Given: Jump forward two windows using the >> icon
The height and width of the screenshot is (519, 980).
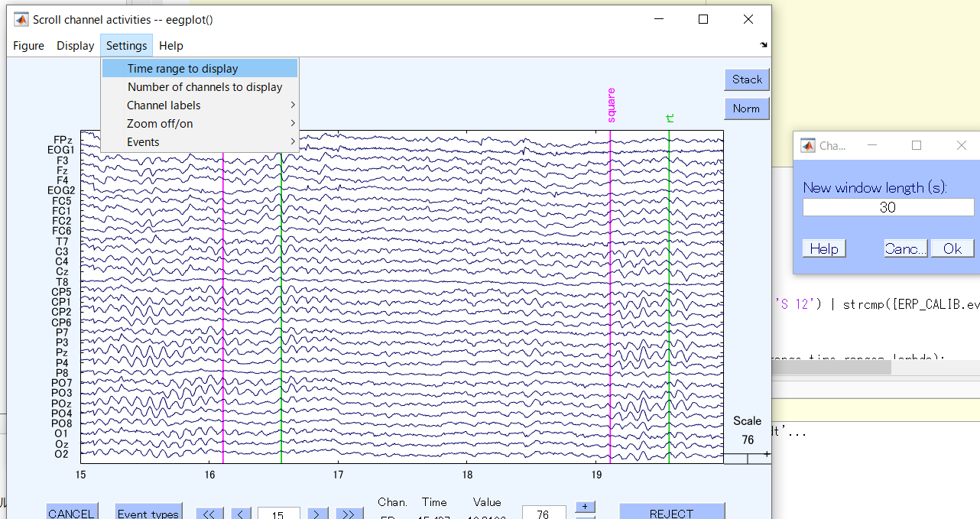Looking at the screenshot, I should (x=349, y=514).
